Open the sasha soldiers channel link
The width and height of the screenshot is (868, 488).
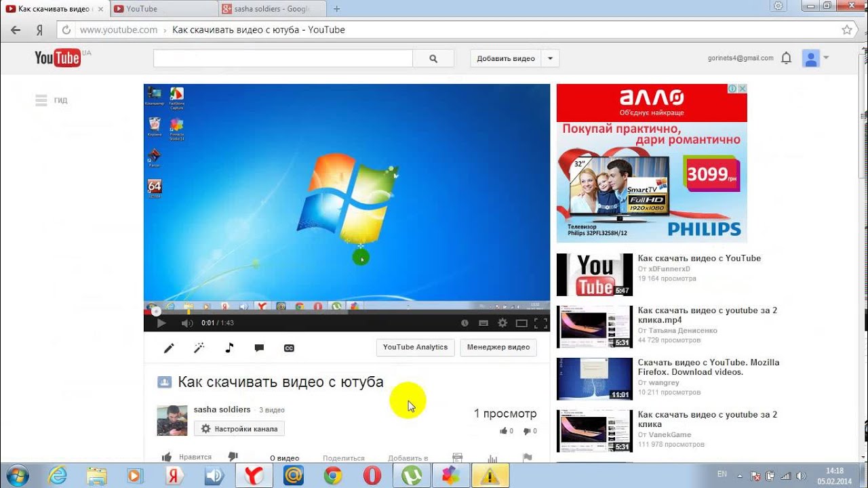click(222, 410)
